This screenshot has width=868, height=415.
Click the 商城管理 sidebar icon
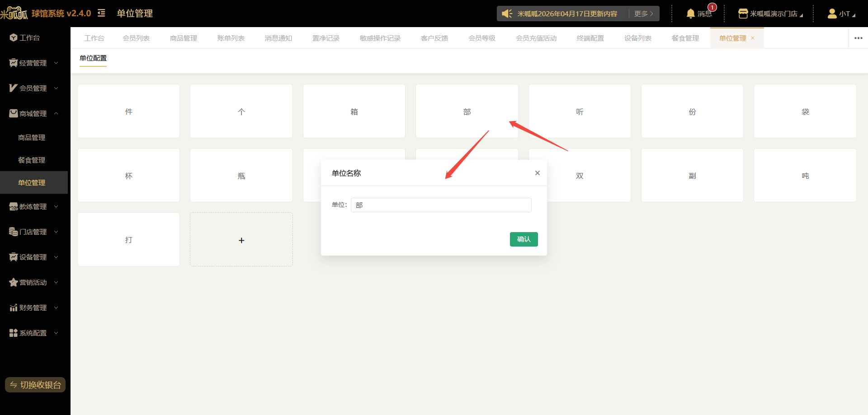pyautogui.click(x=14, y=113)
